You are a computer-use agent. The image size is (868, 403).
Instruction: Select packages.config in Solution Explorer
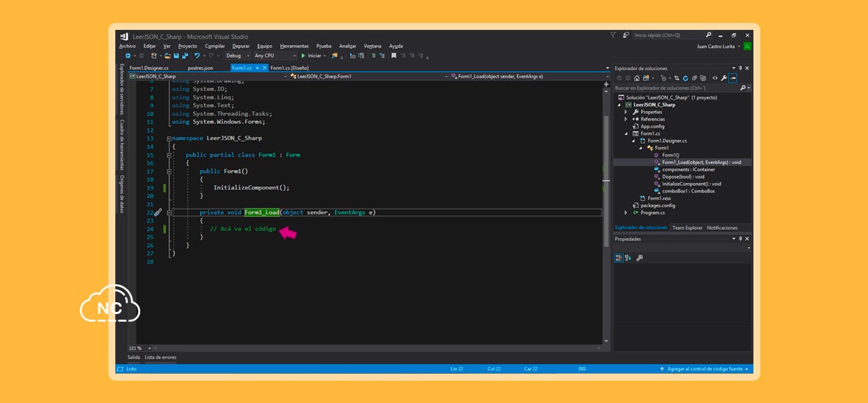658,206
